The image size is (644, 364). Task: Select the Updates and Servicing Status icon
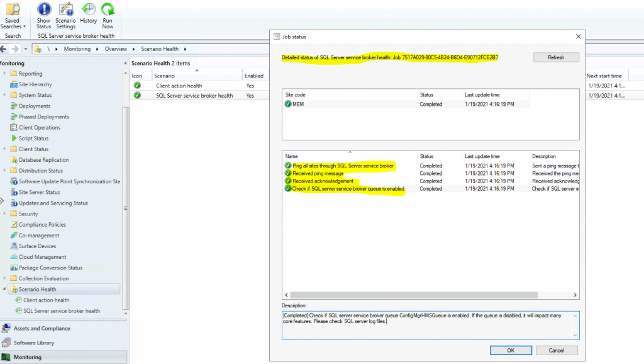tap(14, 203)
